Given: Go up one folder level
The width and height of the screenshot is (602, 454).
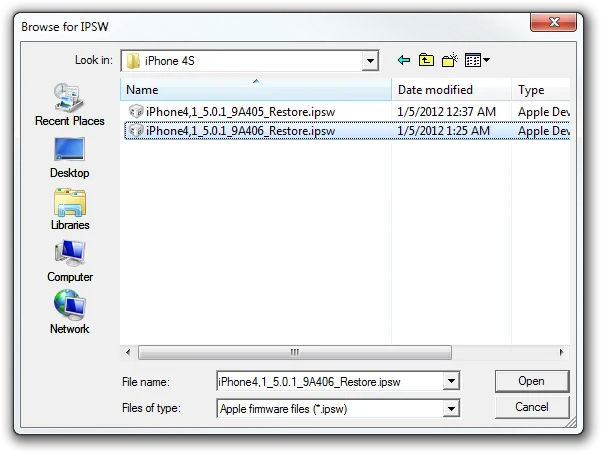Looking at the screenshot, I should [426, 60].
